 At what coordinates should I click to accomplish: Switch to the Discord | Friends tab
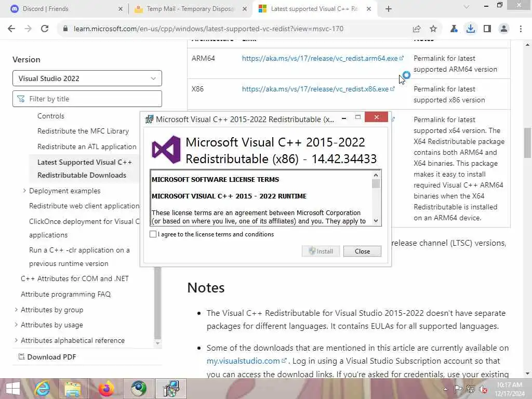66,9
